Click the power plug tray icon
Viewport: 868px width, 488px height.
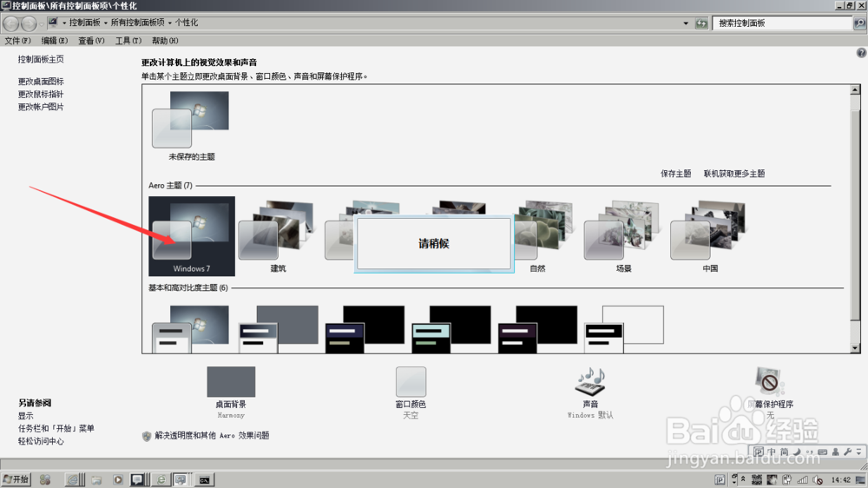coord(786,479)
